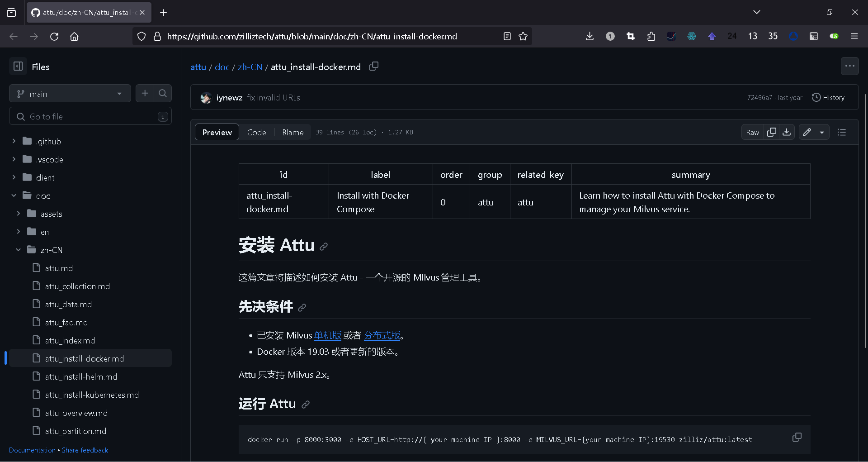868x462 pixels.
Task: View site security lock information
Action: pyautogui.click(x=157, y=36)
